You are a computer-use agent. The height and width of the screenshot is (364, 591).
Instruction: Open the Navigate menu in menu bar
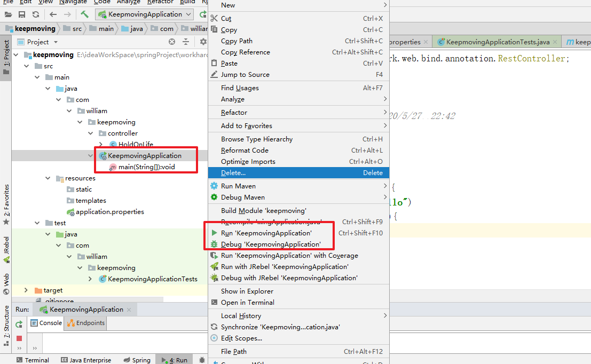tap(73, 2)
